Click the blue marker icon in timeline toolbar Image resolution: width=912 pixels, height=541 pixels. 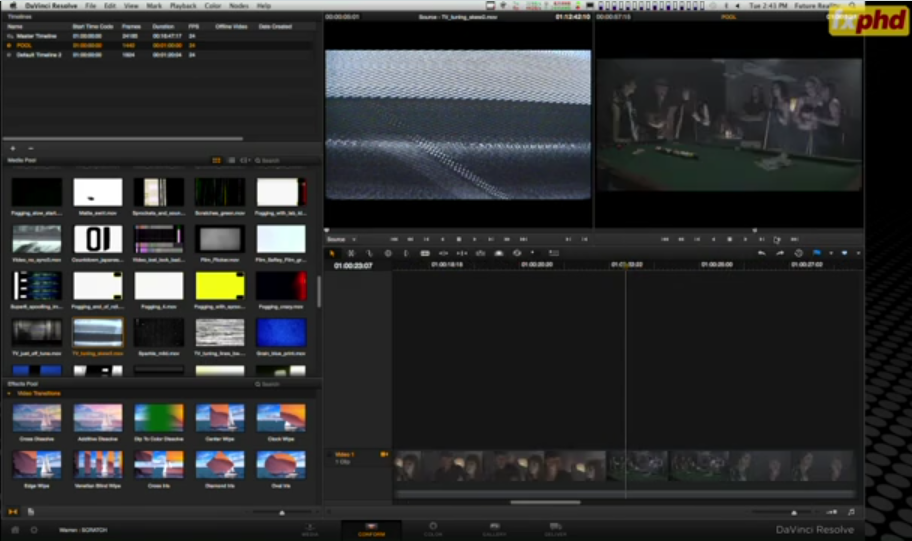click(845, 253)
